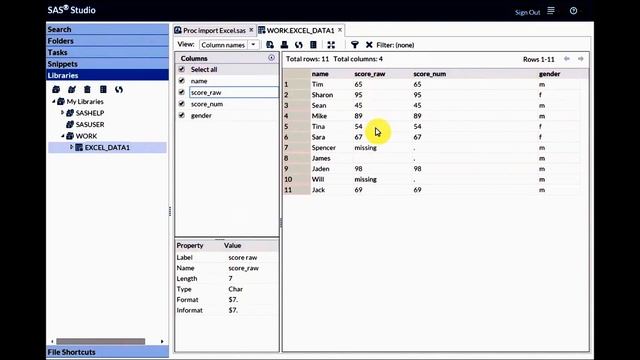Select the SASHELP library label

coord(90,113)
